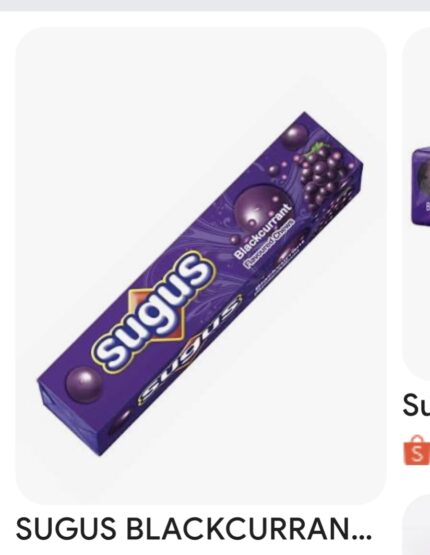Click the truncated "Su" title on right card
Viewport: 430px width, 555px height.
point(416,405)
